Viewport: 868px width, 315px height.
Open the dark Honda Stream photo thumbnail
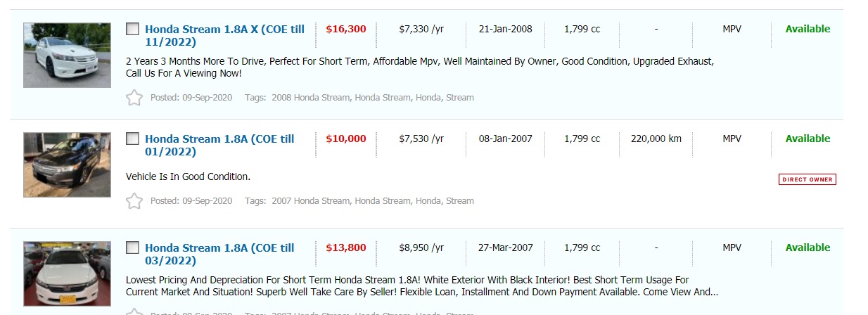tap(67, 165)
